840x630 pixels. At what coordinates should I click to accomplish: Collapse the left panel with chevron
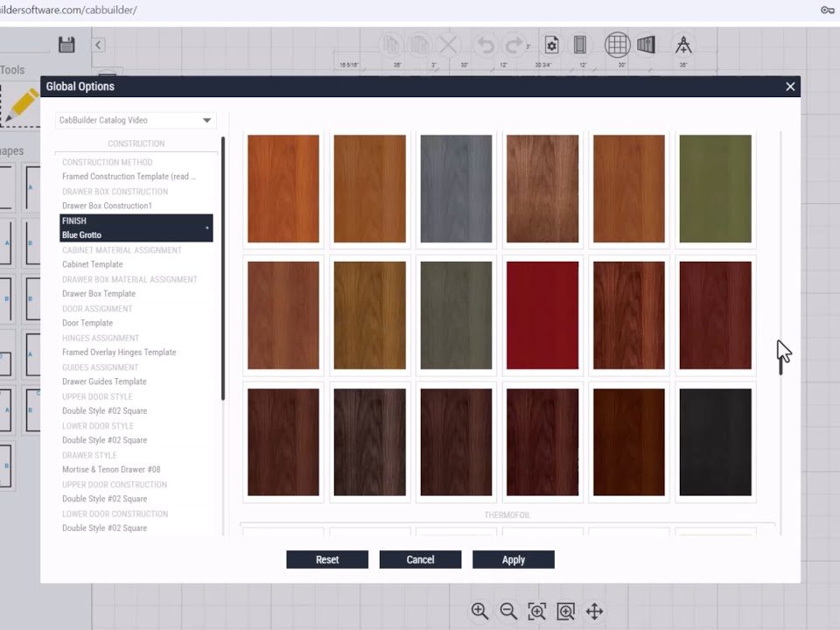click(x=99, y=45)
